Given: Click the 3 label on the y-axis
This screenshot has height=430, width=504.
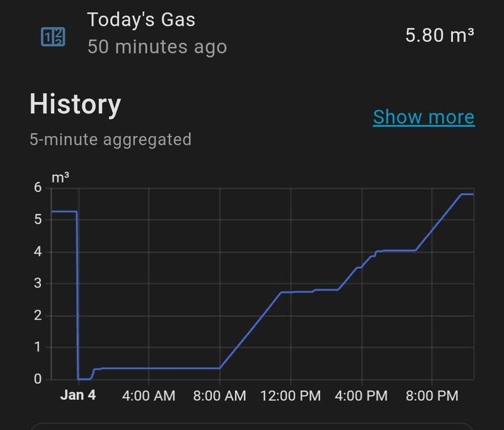Looking at the screenshot, I should (38, 283).
